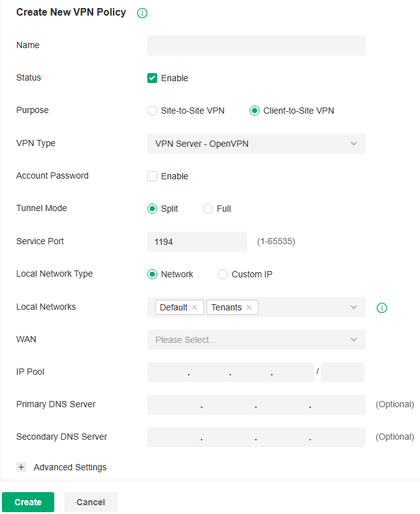
Task: Remove the Tenants network tag
Action: [248, 307]
